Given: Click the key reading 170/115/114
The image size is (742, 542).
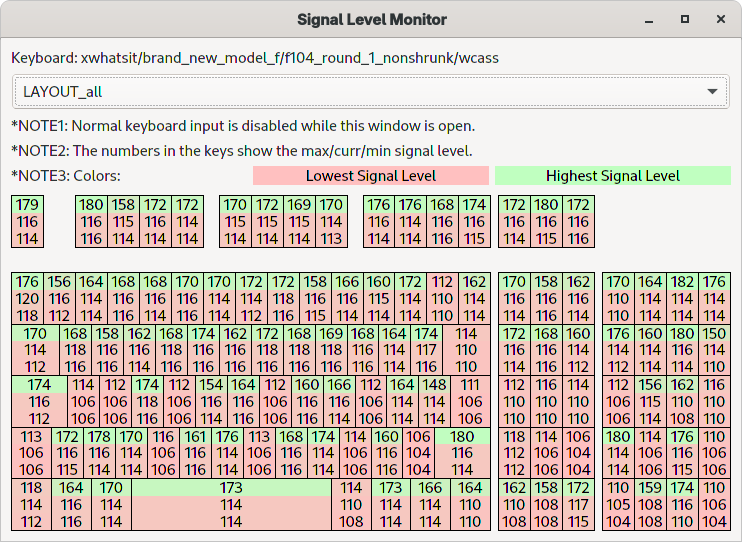Looking at the screenshot, I should click(235, 222).
